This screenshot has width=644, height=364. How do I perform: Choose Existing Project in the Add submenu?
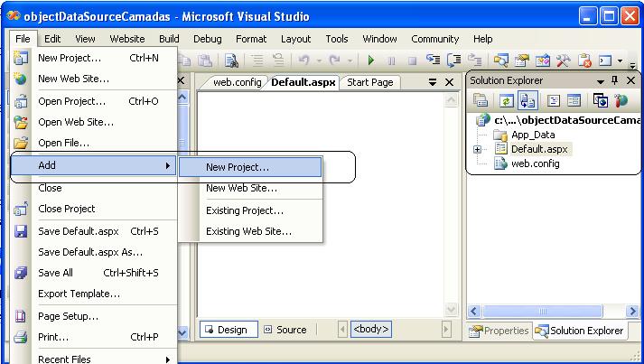pos(250,210)
